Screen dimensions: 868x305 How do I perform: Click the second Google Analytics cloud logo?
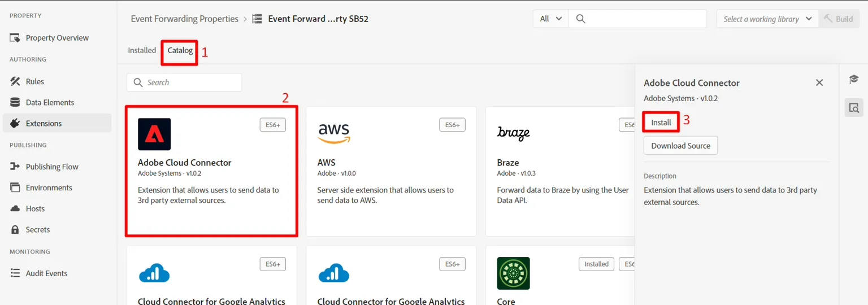pos(334,273)
